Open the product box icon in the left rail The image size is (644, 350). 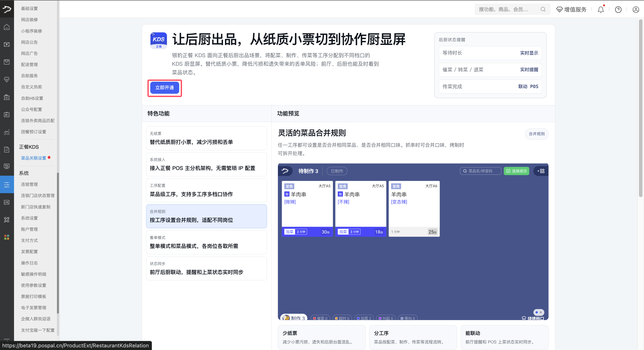7,62
